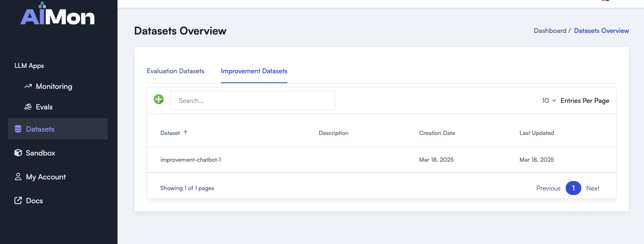Click the Datasets database stack icon

18,129
